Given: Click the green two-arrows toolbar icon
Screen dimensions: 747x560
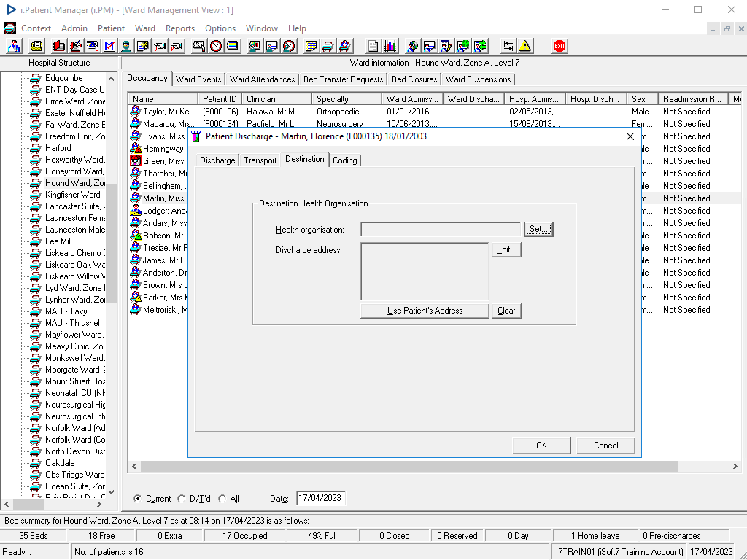Looking at the screenshot, I should click(x=480, y=46).
